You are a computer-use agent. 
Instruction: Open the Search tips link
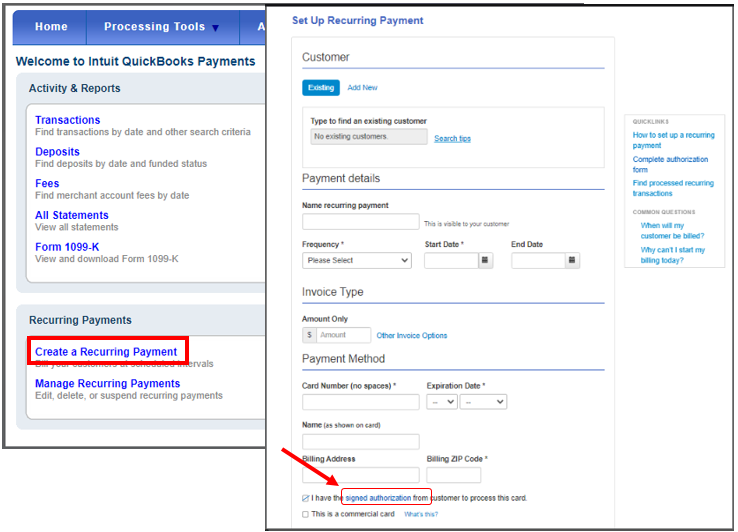[x=452, y=138]
